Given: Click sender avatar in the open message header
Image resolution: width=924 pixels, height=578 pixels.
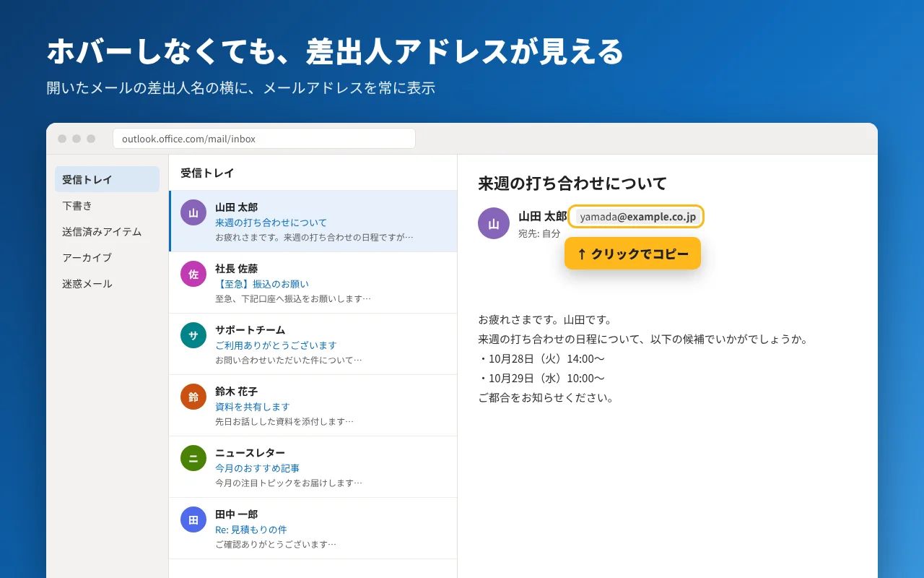Looking at the screenshot, I should [494, 223].
